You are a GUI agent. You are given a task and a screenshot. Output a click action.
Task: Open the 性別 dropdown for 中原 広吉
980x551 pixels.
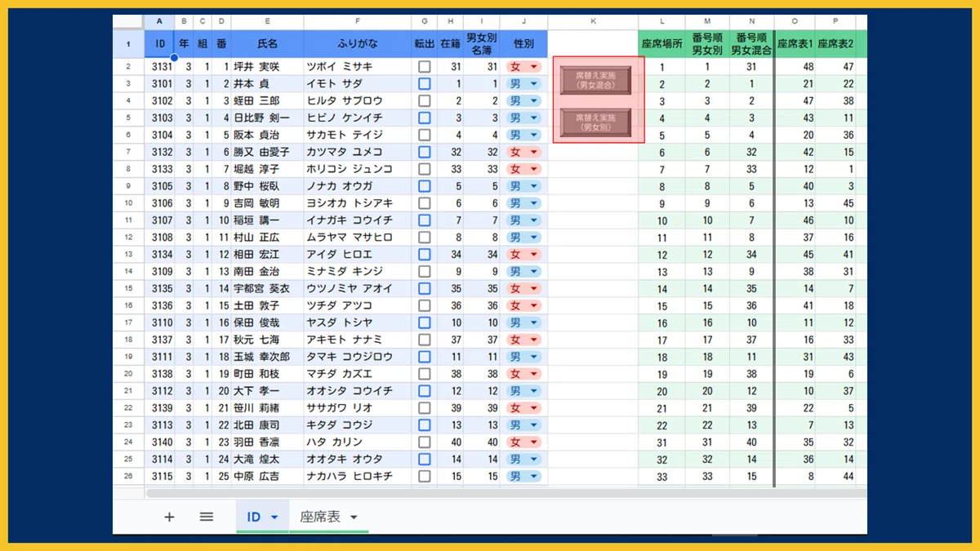[534, 477]
